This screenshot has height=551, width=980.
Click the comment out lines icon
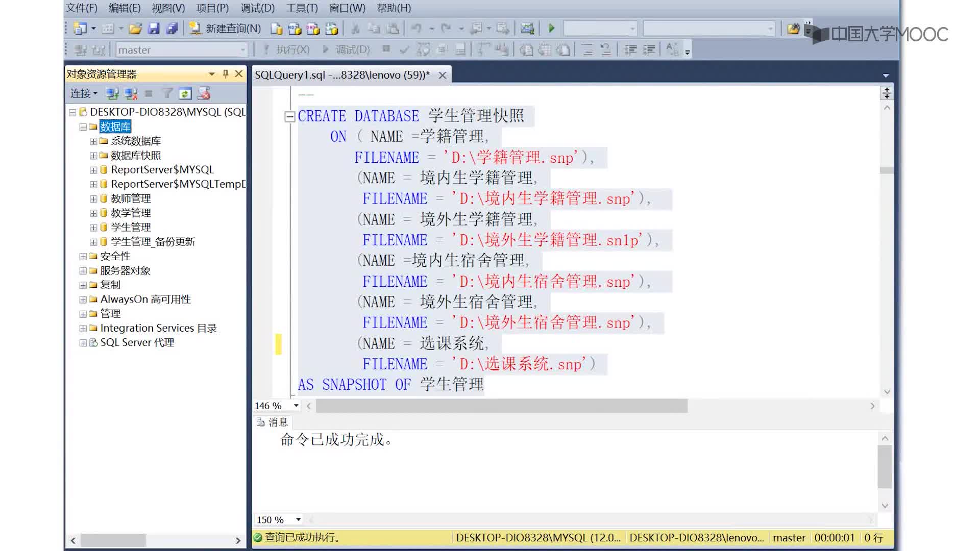(587, 50)
